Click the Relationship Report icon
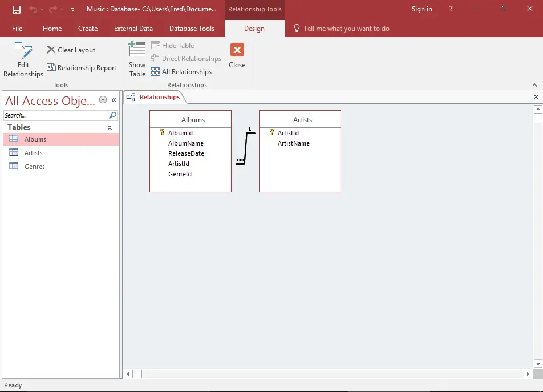Screen dimensions: 543x392 [51, 67]
